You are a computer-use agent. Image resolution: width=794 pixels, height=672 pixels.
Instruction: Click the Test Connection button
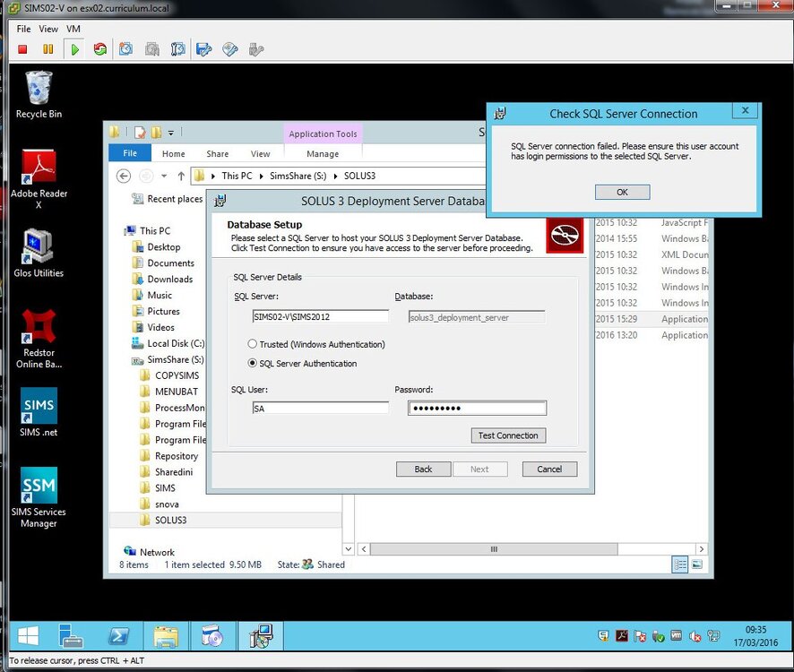508,435
